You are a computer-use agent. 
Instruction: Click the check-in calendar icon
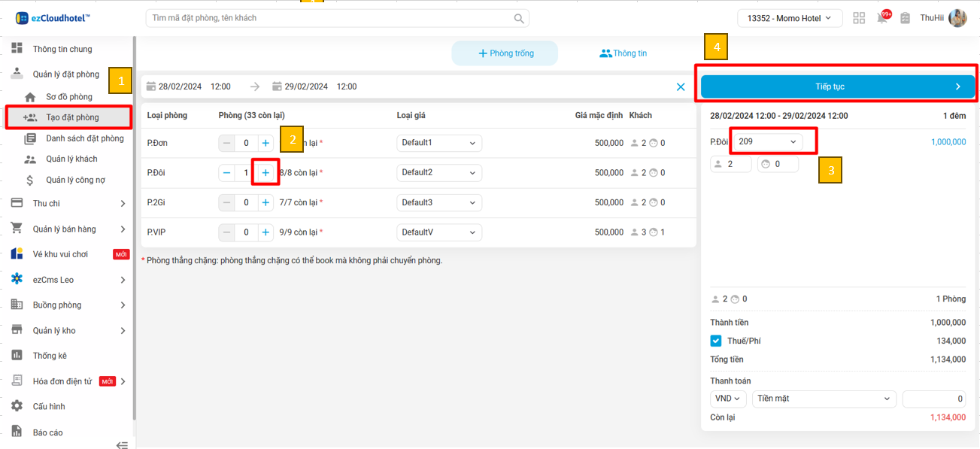pyautogui.click(x=151, y=86)
